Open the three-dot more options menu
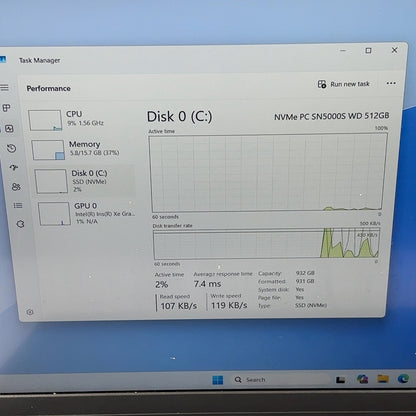 391,83
